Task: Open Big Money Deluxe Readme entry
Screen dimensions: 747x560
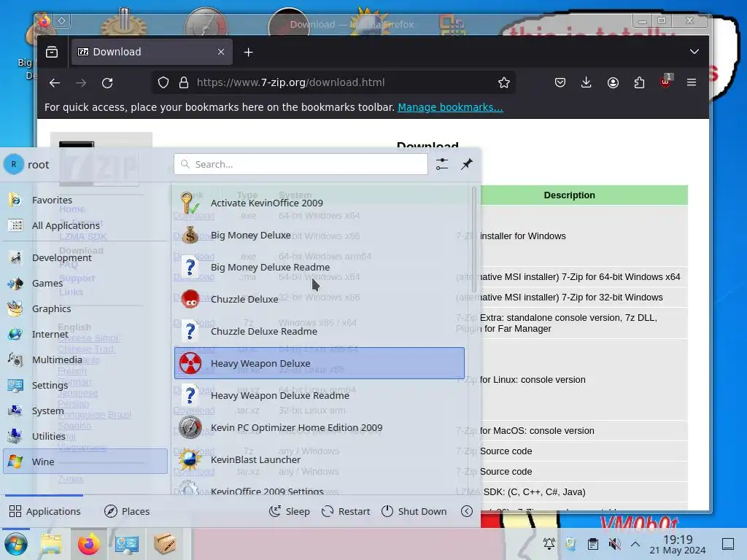Action: coord(320,267)
